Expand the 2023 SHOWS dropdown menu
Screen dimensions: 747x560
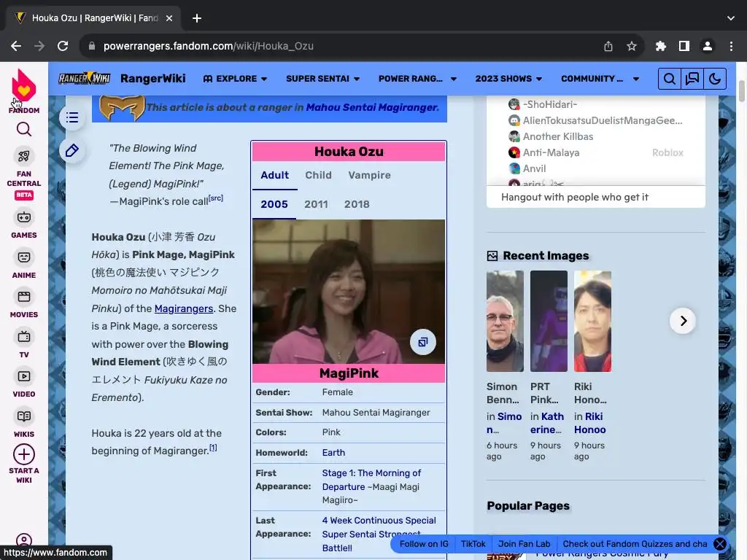(508, 79)
